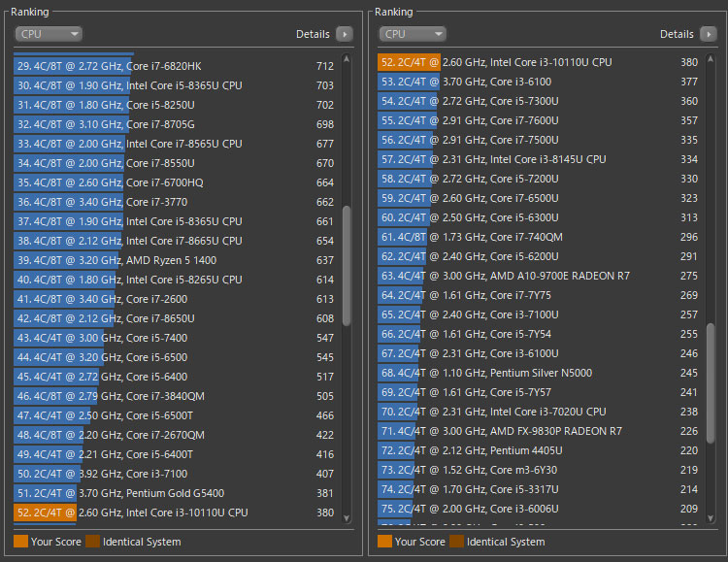Image resolution: width=728 pixels, height=562 pixels.
Task: Click Identical System swatch in right legend
Action: 457,542
